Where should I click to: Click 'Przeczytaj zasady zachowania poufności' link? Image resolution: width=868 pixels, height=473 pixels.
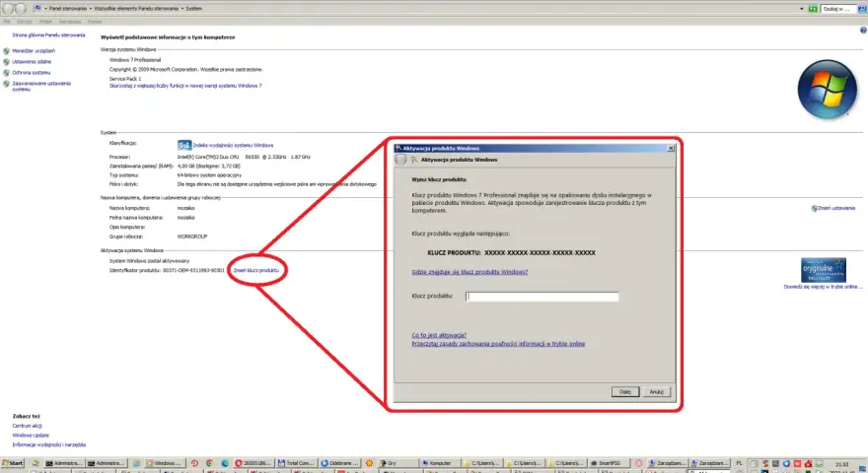pos(498,344)
